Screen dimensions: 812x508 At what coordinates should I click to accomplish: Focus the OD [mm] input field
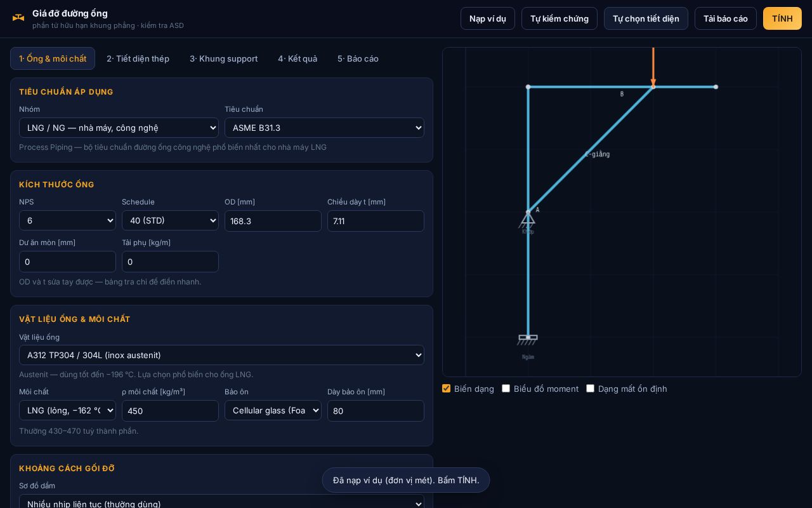[x=273, y=221]
